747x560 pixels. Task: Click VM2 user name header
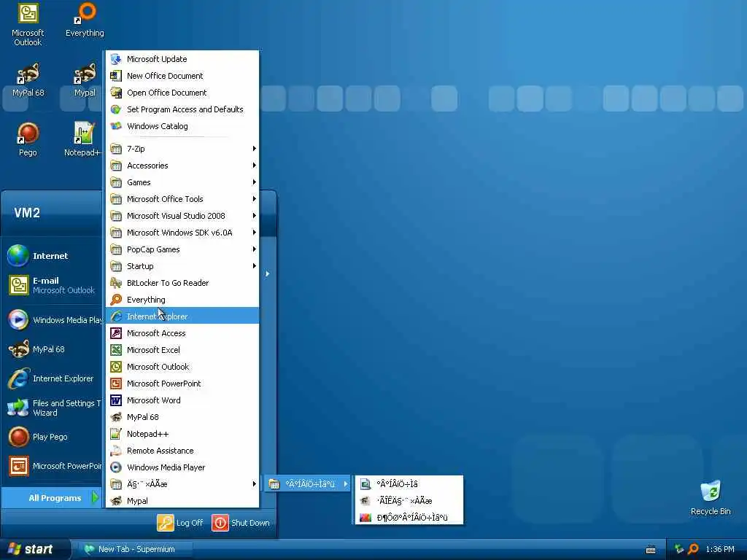point(27,212)
